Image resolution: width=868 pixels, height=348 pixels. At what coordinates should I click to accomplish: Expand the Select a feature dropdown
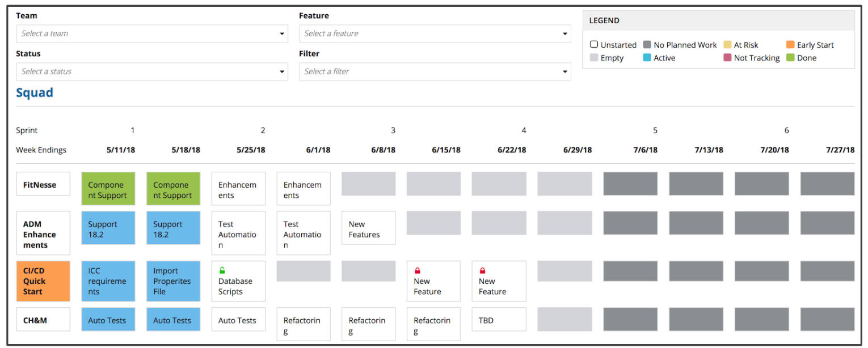(435, 33)
